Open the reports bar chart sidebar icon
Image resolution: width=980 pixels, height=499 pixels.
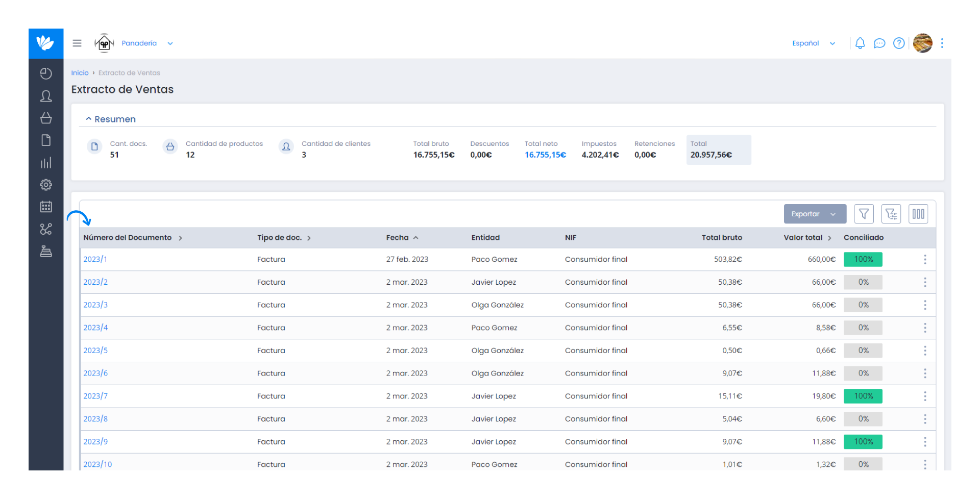click(46, 163)
